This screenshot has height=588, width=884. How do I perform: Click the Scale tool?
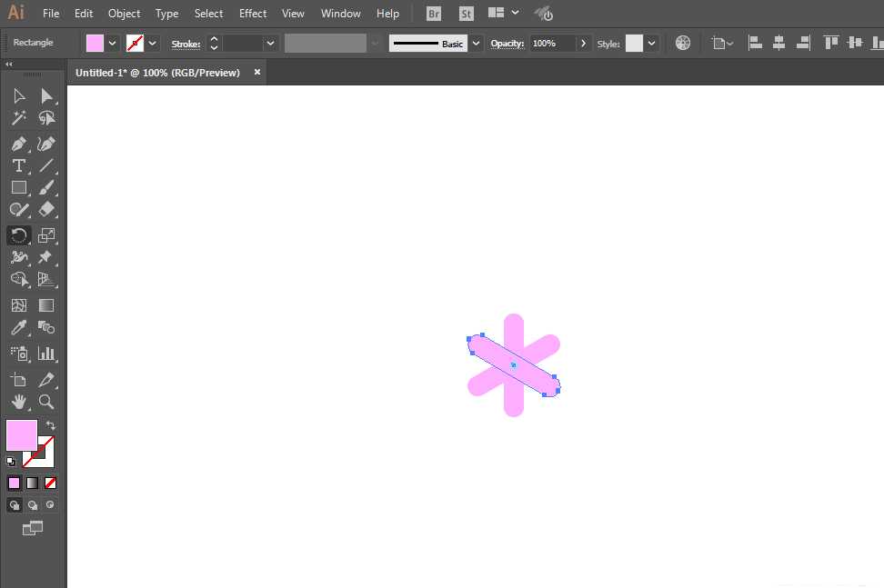(46, 235)
